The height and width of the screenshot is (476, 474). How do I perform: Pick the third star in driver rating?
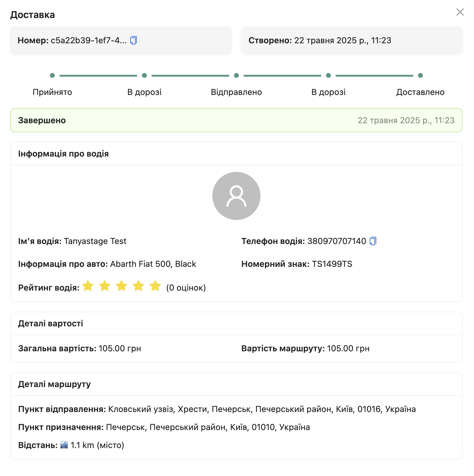click(x=122, y=286)
